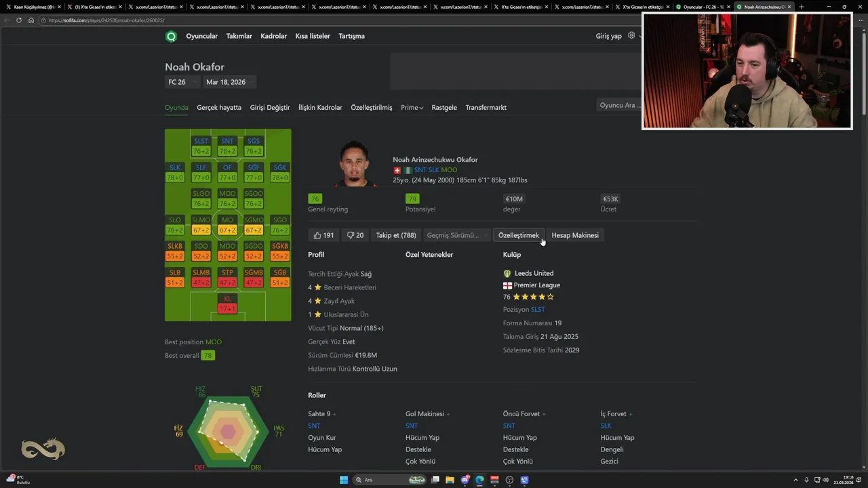The image size is (868, 488).
Task: Click the browser back arrow
Action: 7,20
